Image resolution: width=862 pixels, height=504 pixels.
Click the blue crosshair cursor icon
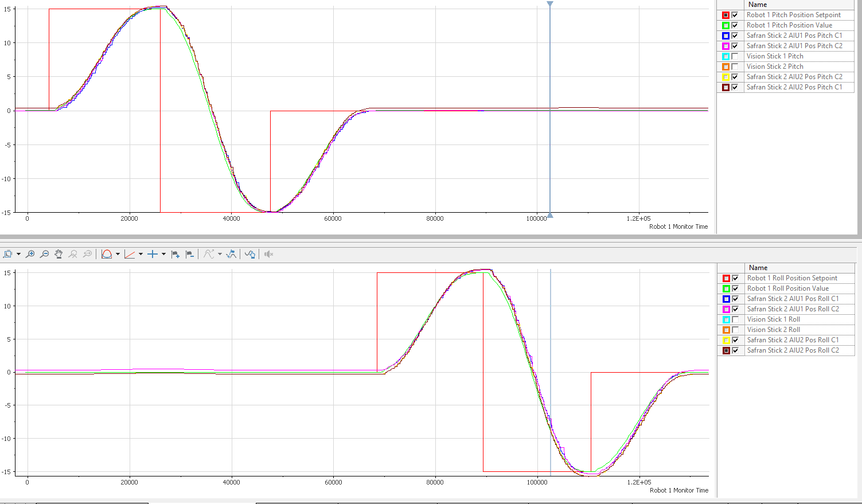pos(152,254)
